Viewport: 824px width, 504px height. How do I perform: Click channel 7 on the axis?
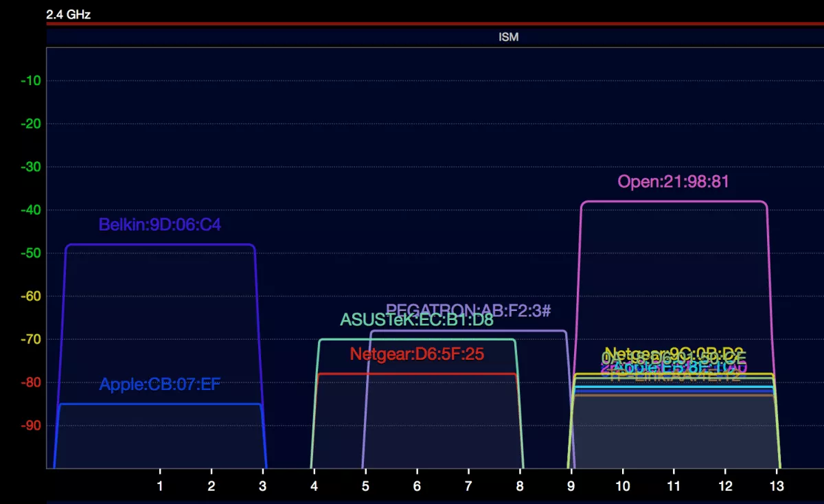[468, 485]
